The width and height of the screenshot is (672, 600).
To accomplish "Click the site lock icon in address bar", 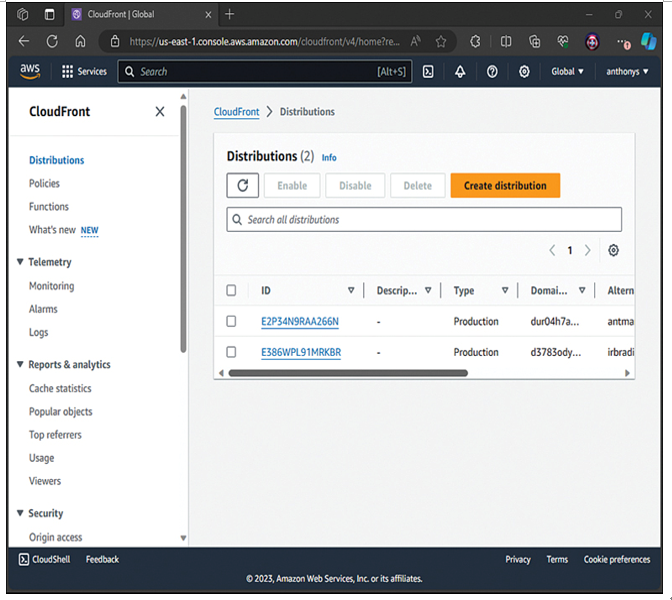I will pyautogui.click(x=115, y=42).
